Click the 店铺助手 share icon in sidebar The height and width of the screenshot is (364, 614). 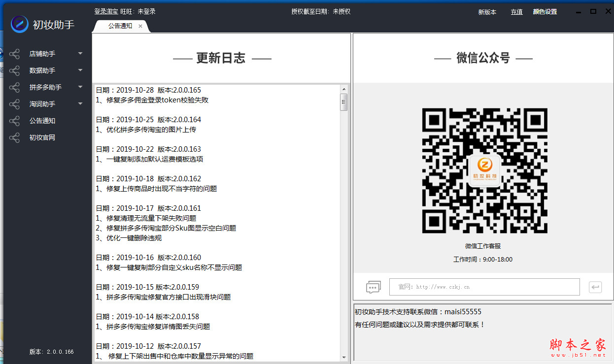tap(15, 54)
